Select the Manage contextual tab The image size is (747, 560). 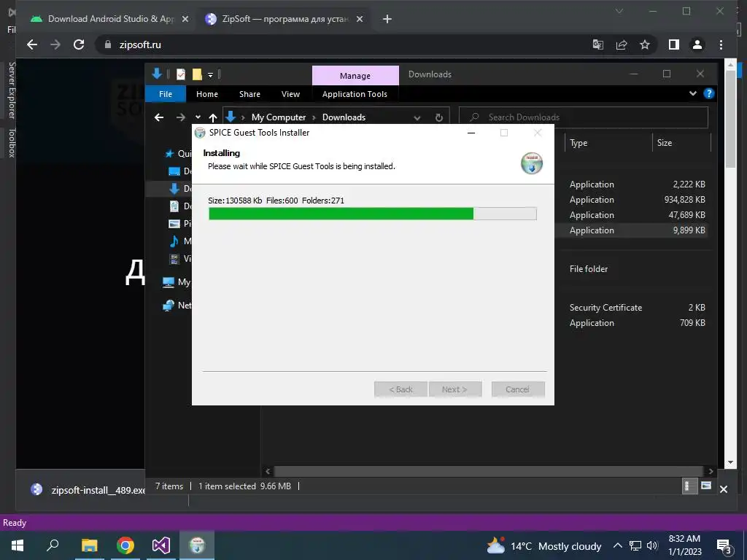tap(355, 76)
